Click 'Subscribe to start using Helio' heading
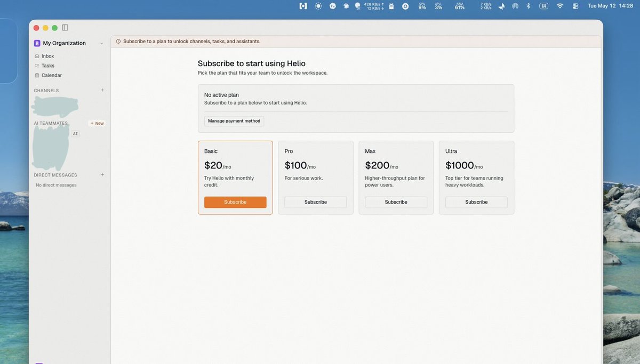This screenshot has width=640, height=364. 252,63
